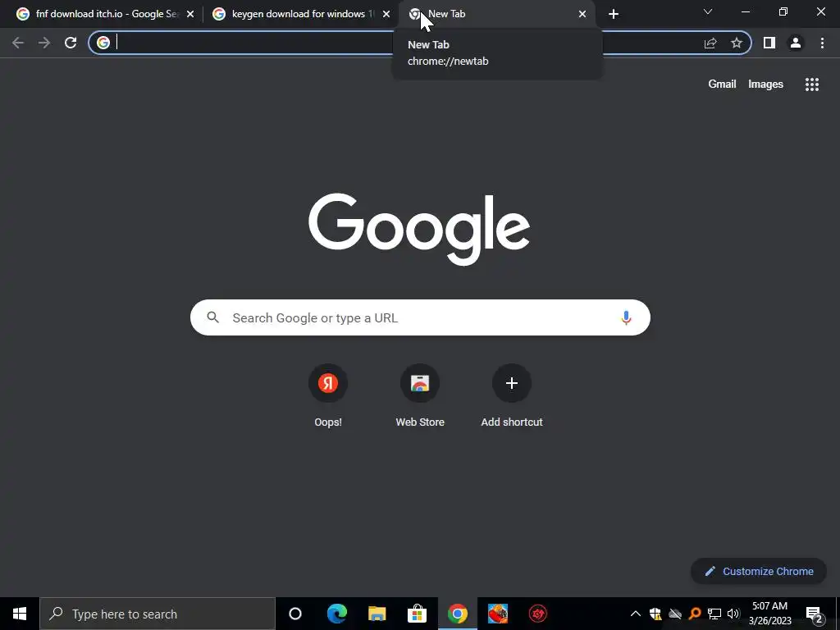Close the fnf download itch.io tab
Screen dimensions: 840x630
pyautogui.click(x=190, y=14)
